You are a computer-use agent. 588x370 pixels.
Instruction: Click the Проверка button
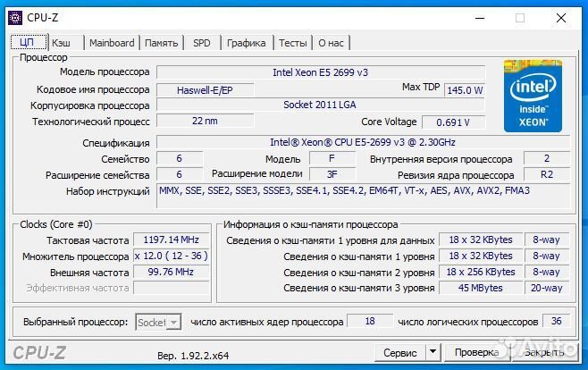click(x=477, y=353)
